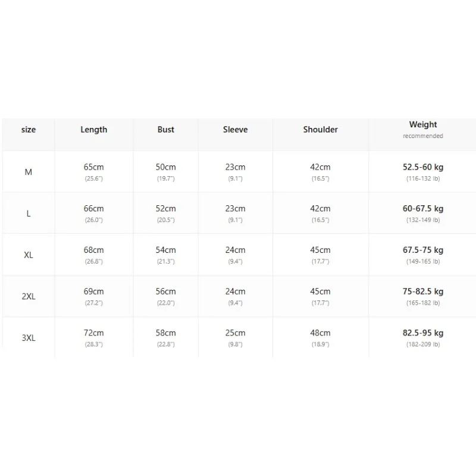Click the 58cm bust cell

166,337
